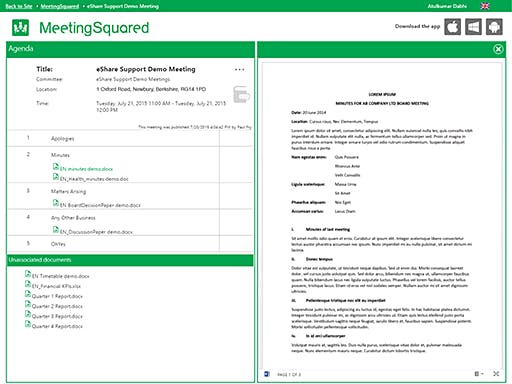Open EN_DiscussionPaper demo.docx link
This screenshot has width=512, height=384.
(x=96, y=232)
